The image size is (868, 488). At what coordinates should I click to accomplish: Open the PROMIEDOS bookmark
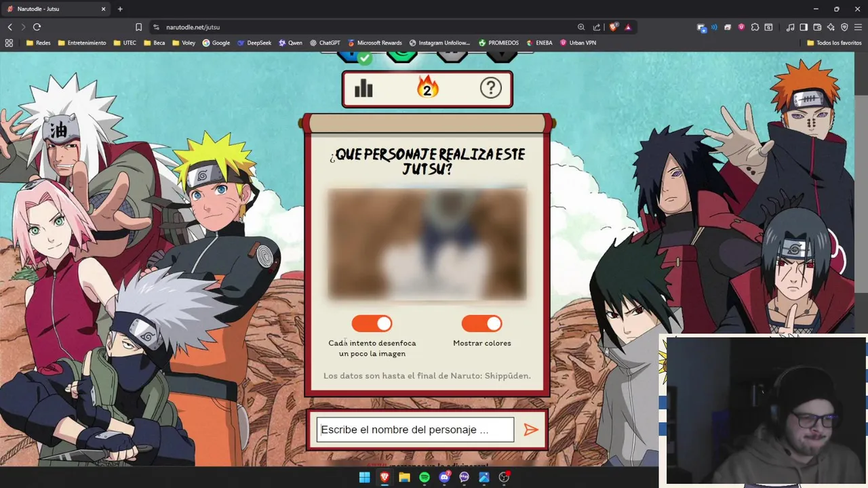(498, 43)
